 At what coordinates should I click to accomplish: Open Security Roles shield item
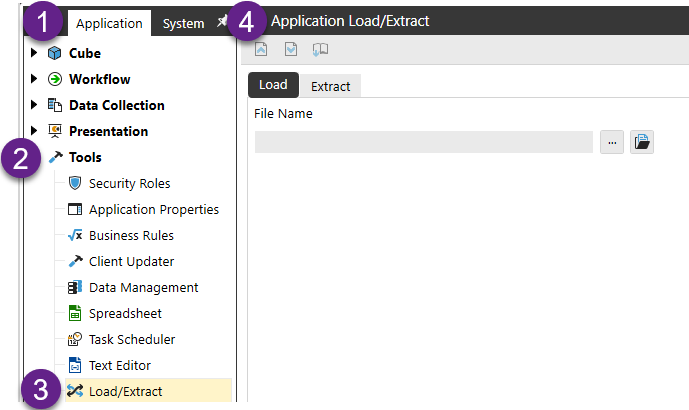(128, 184)
